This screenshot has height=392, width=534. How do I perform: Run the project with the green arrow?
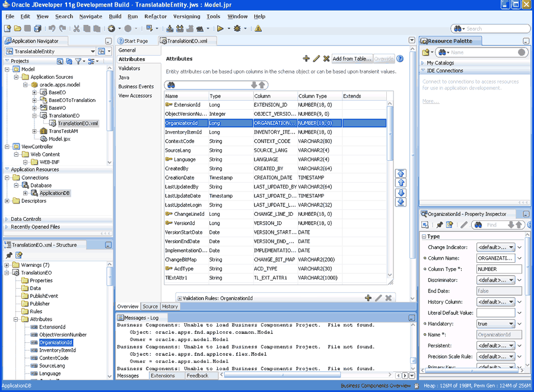[x=220, y=28]
